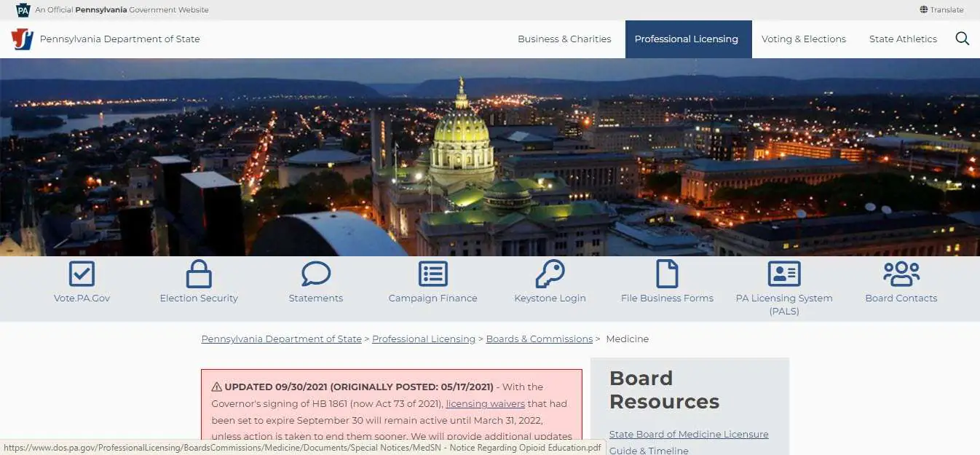Open the licensing waivers link
The height and width of the screenshot is (455, 980).
[485, 403]
